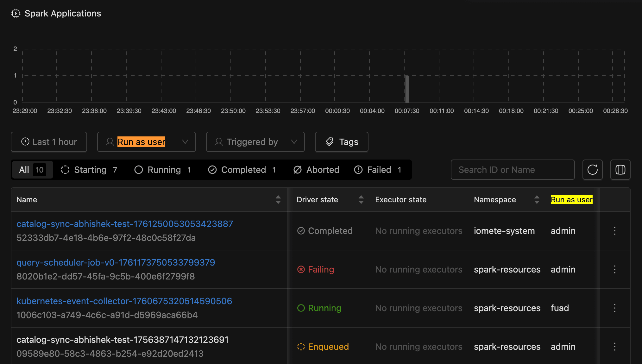Viewport: 642px width, 364px height.
Task: Open catalog-sync-abhishek-test-1761250053053423887 application
Action: (125, 224)
